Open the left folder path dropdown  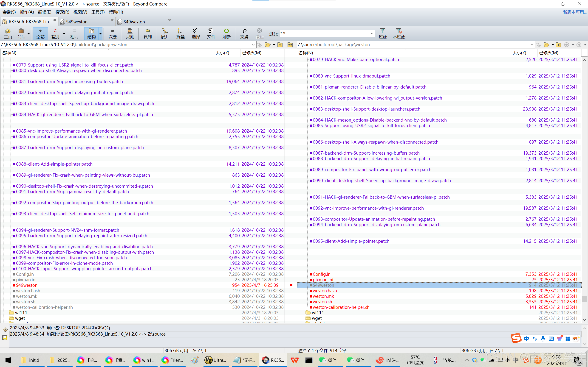(x=253, y=45)
